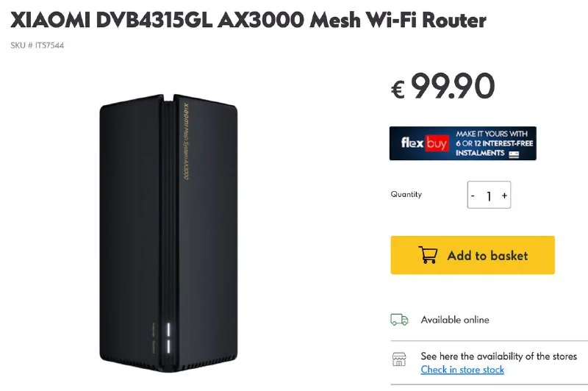Image resolution: width=588 pixels, height=391 pixels.
Task: Click the black Xiaomi router product image
Action: (x=168, y=233)
